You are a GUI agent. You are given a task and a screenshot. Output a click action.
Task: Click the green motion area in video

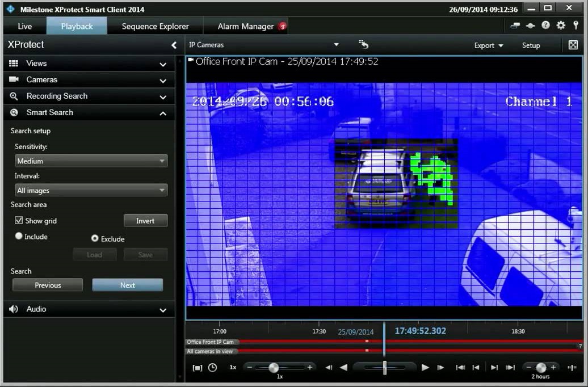[432, 178]
